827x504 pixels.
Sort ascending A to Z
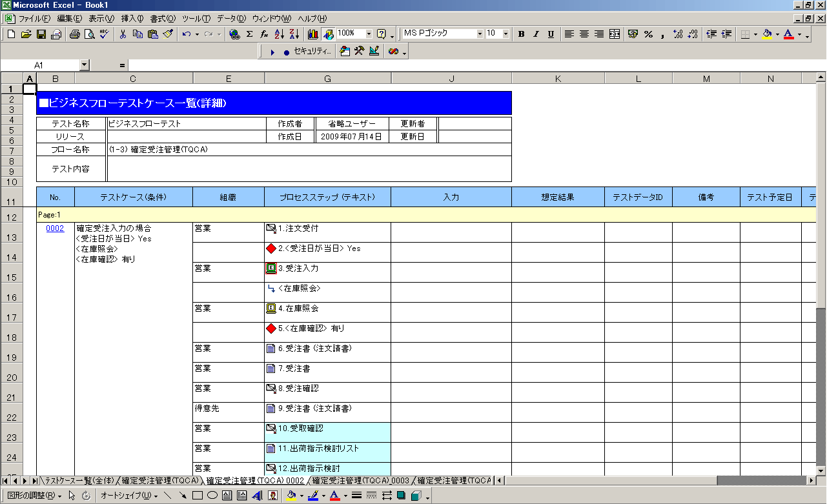279,34
